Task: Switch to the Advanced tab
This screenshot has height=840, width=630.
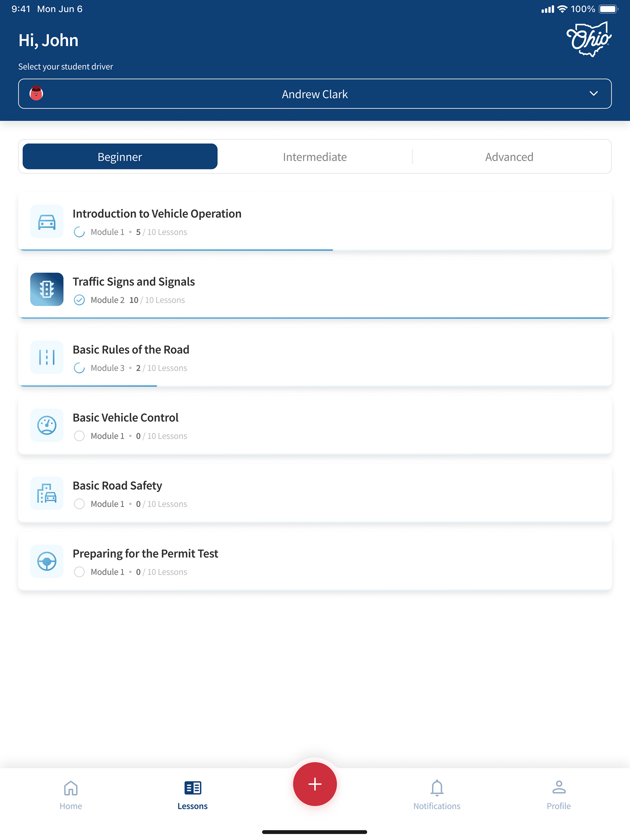Action: pyautogui.click(x=509, y=157)
